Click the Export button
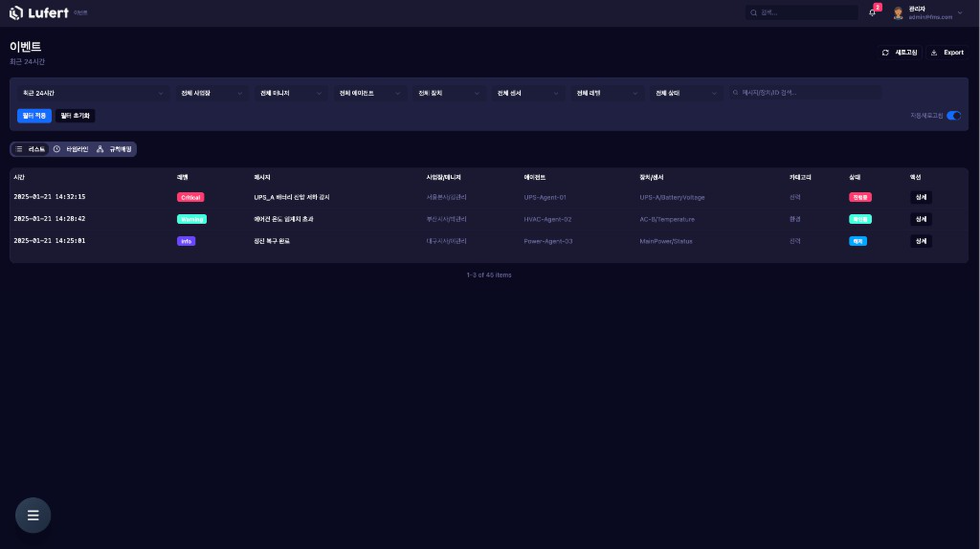This screenshot has width=980, height=549. (x=947, y=53)
